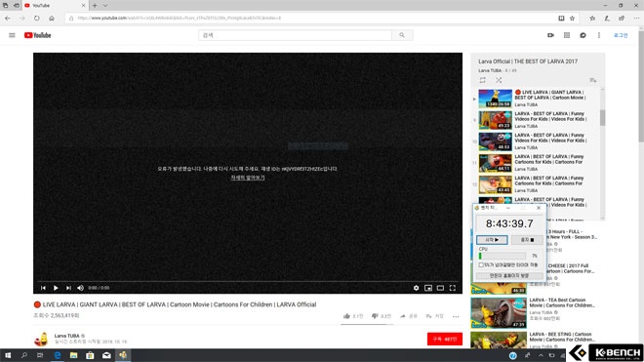Toggle playlist loop button
This screenshot has height=362, width=644.
coord(483,80)
